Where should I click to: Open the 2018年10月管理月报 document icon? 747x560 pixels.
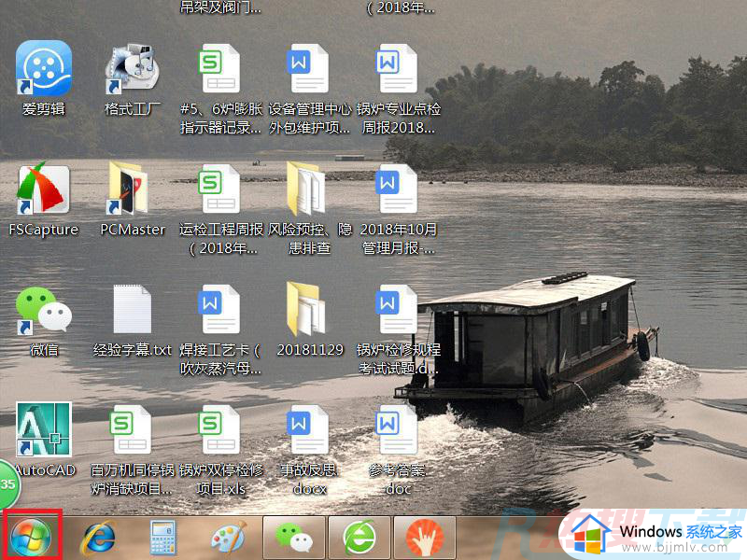coord(398,189)
